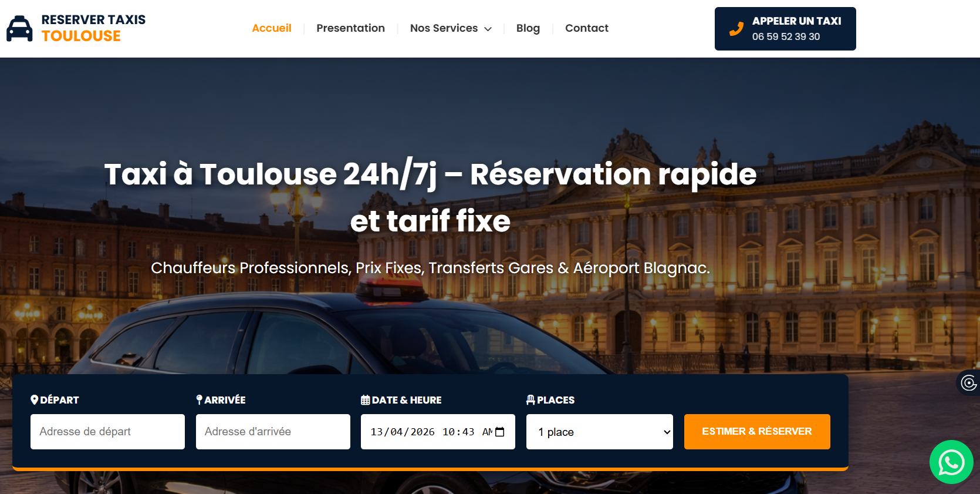Expand the Nos Services chevron
Screen dimensions: 980x494
[x=488, y=29]
